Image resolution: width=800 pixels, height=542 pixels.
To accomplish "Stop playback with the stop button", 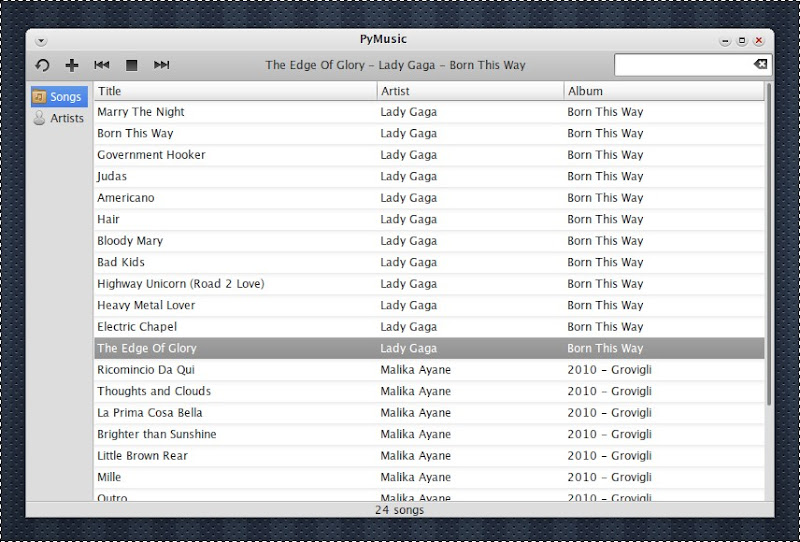I will 131,65.
